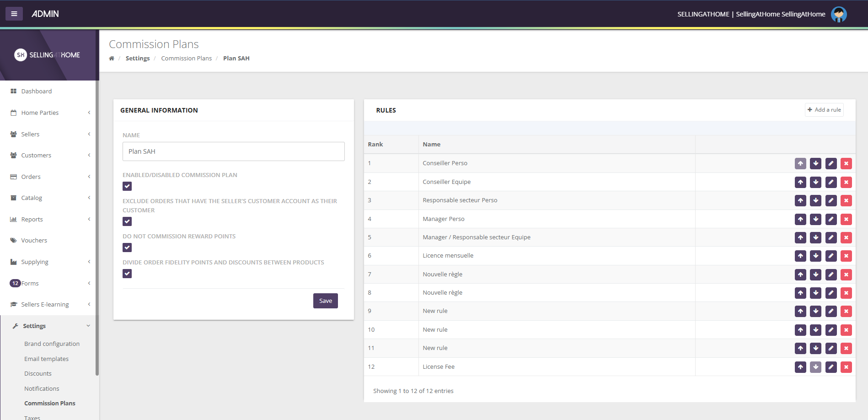The height and width of the screenshot is (420, 868).
Task: Edit the License Fee rule
Action: pos(831,367)
